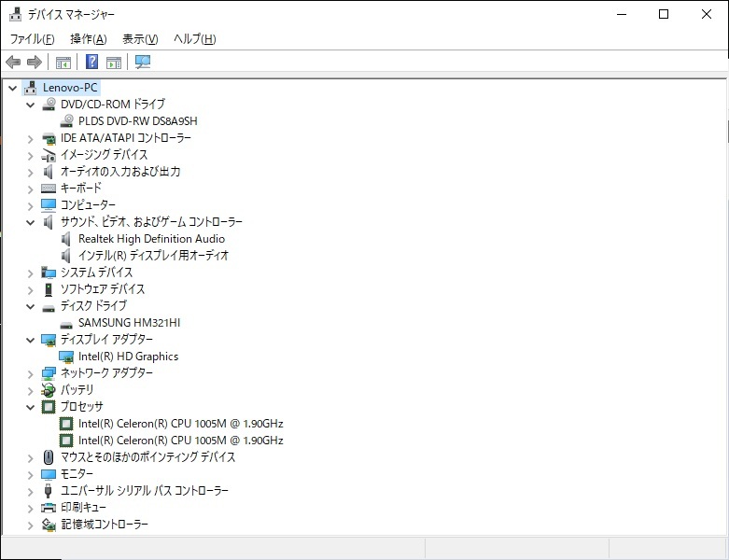Click the イメージング デバイス camera icon
Viewport: 729px width, 560px height.
49,155
